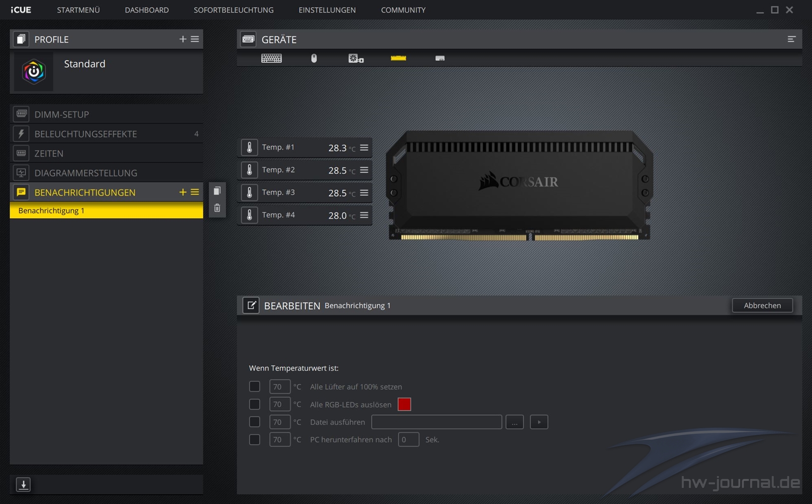This screenshot has width=812, height=504.
Task: Browse for file with the '...' button
Action: 515,422
